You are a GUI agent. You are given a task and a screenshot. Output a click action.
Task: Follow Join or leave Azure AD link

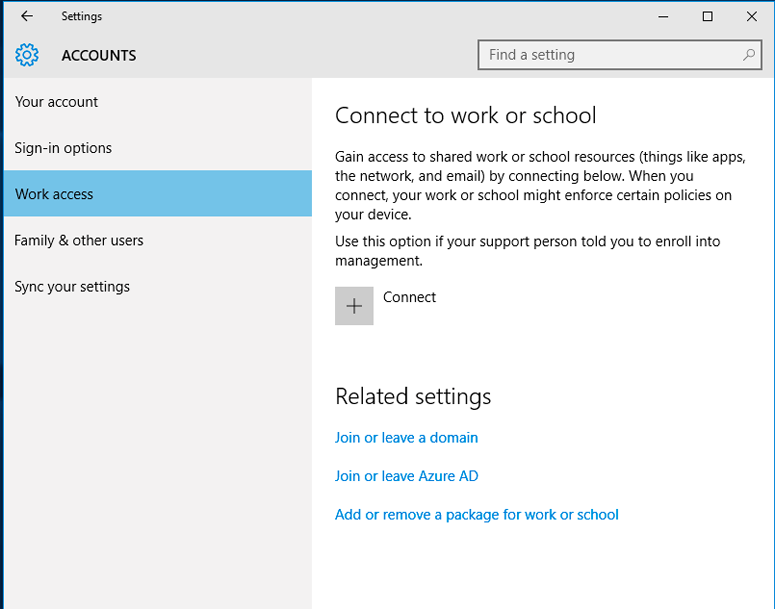click(x=406, y=476)
